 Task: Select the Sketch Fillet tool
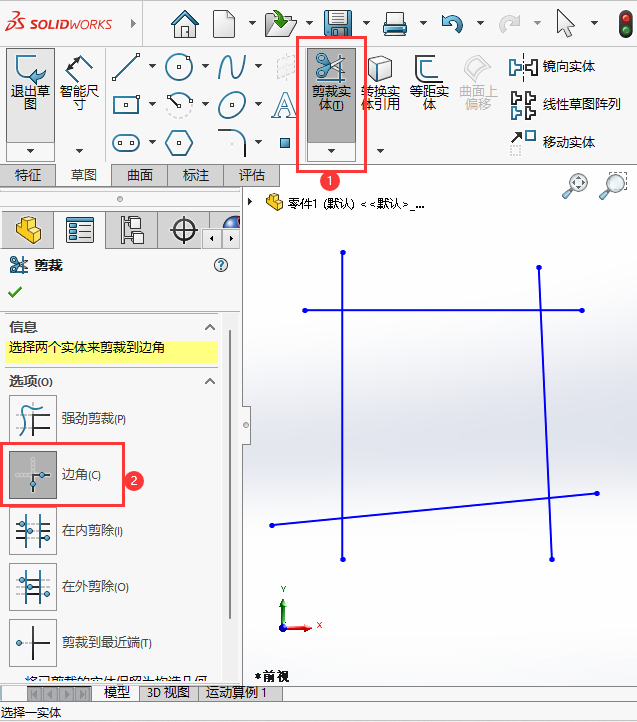233,143
